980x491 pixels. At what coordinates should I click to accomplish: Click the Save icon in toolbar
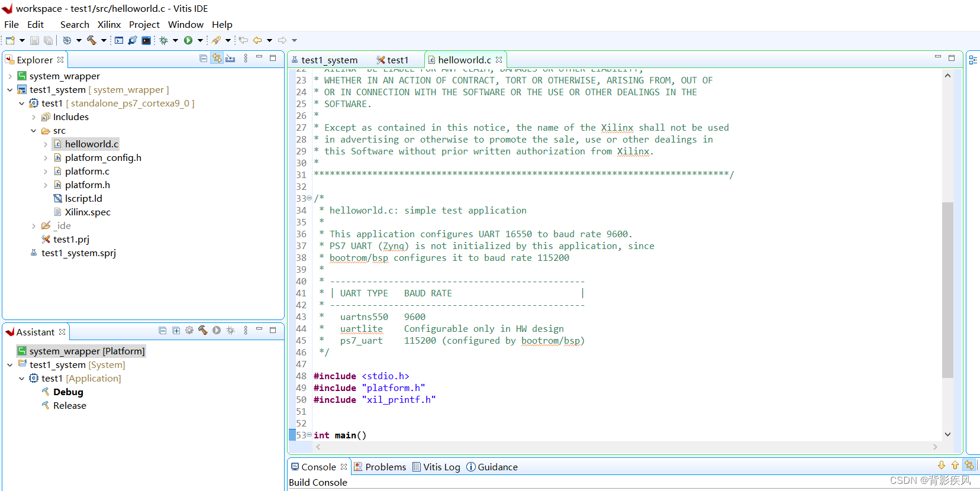pos(34,40)
